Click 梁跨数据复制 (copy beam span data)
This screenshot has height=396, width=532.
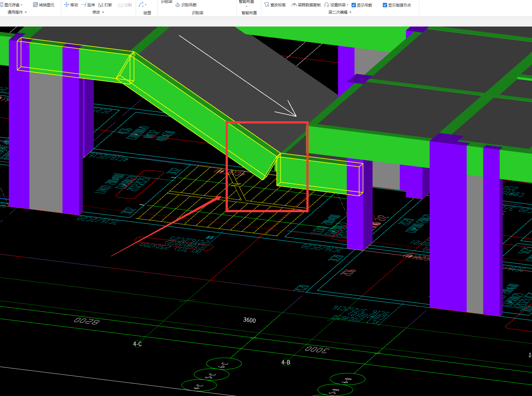point(306,5)
